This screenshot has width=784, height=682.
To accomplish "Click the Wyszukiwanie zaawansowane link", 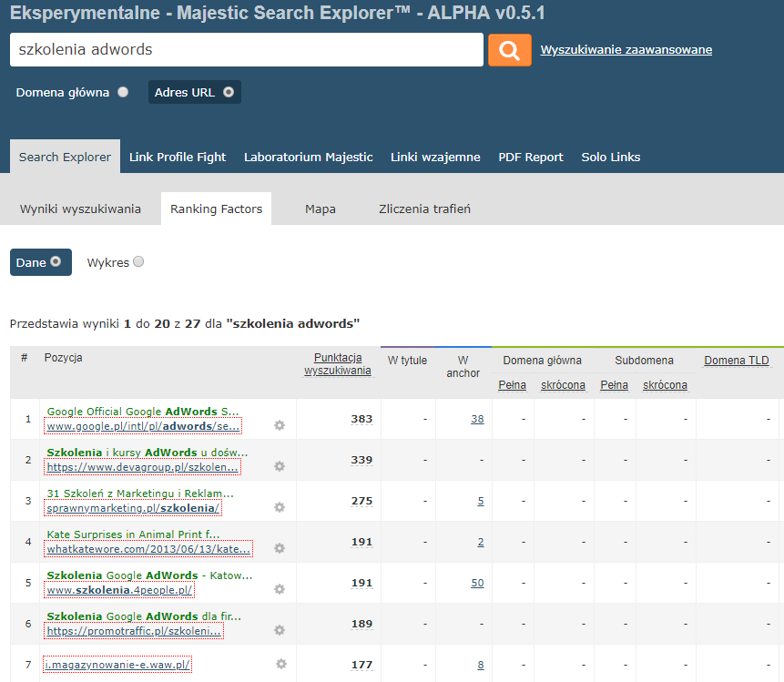I will coord(626,50).
